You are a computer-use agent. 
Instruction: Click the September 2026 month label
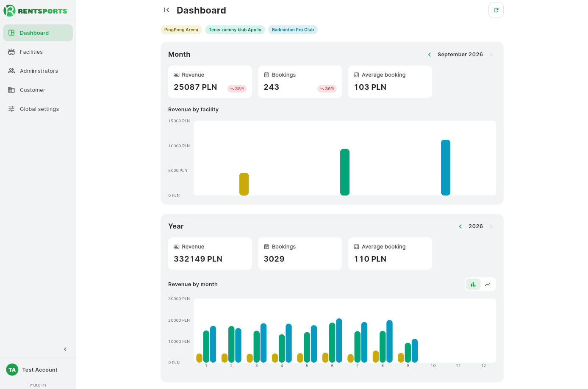pyautogui.click(x=460, y=55)
